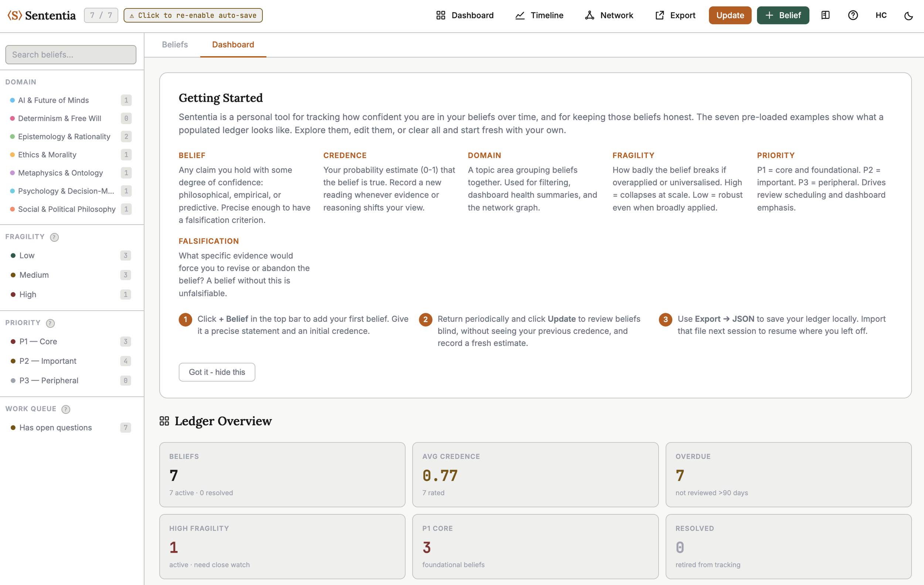This screenshot has width=924, height=585.
Task: Filter by High fragility
Action: (71, 294)
